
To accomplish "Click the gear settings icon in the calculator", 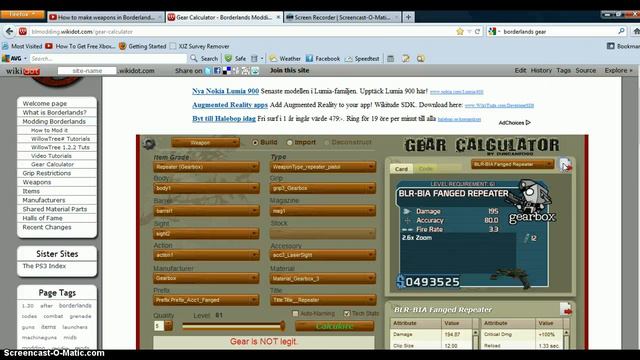I will [x=149, y=144].
